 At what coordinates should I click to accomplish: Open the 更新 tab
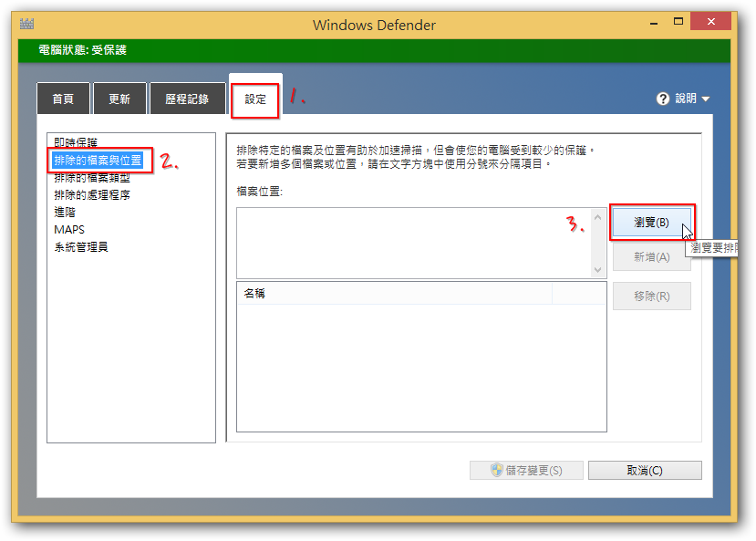[x=119, y=99]
